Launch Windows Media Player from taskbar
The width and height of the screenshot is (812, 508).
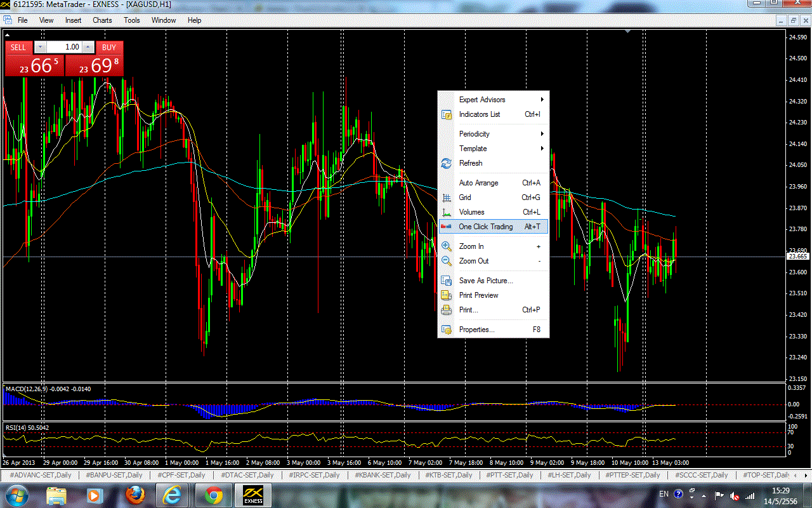click(95, 495)
